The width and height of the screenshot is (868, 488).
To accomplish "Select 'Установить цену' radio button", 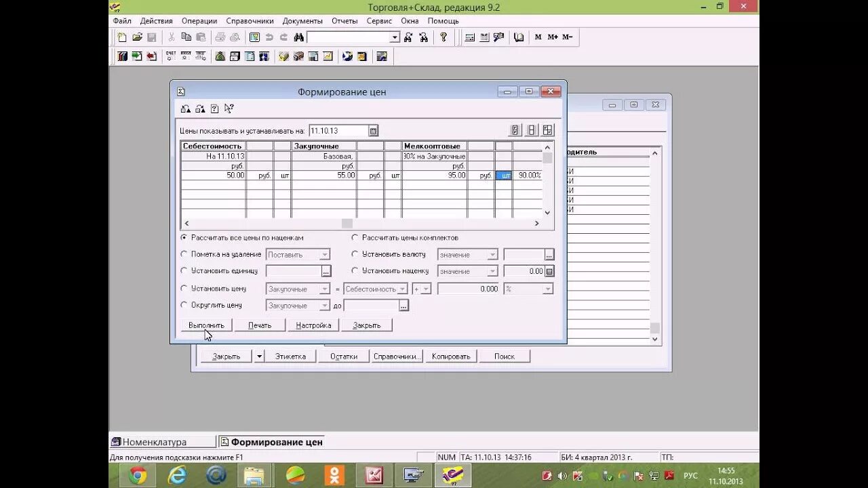I will 184,288.
